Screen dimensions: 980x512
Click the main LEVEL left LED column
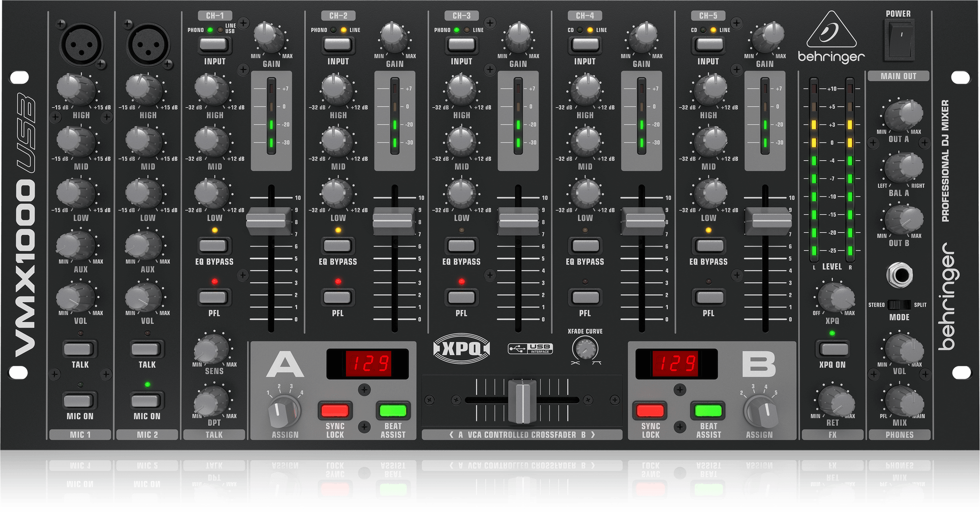pos(813,170)
